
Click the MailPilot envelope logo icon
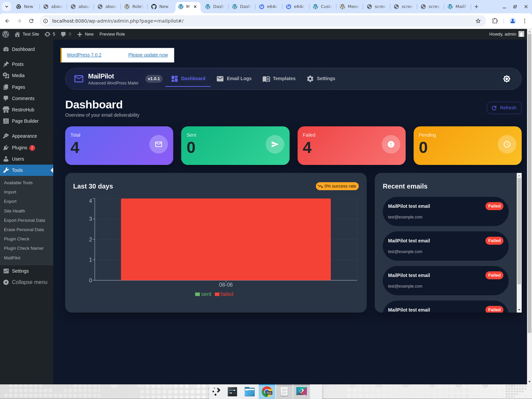[x=79, y=79]
